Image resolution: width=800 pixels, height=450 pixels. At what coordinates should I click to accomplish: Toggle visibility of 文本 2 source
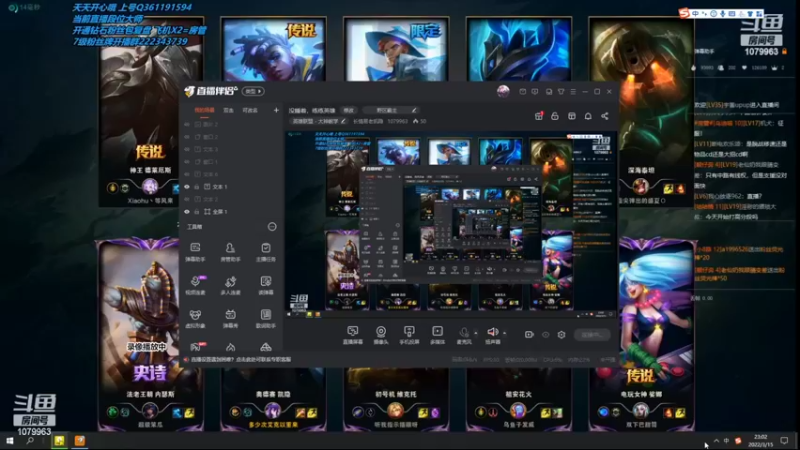(187, 199)
